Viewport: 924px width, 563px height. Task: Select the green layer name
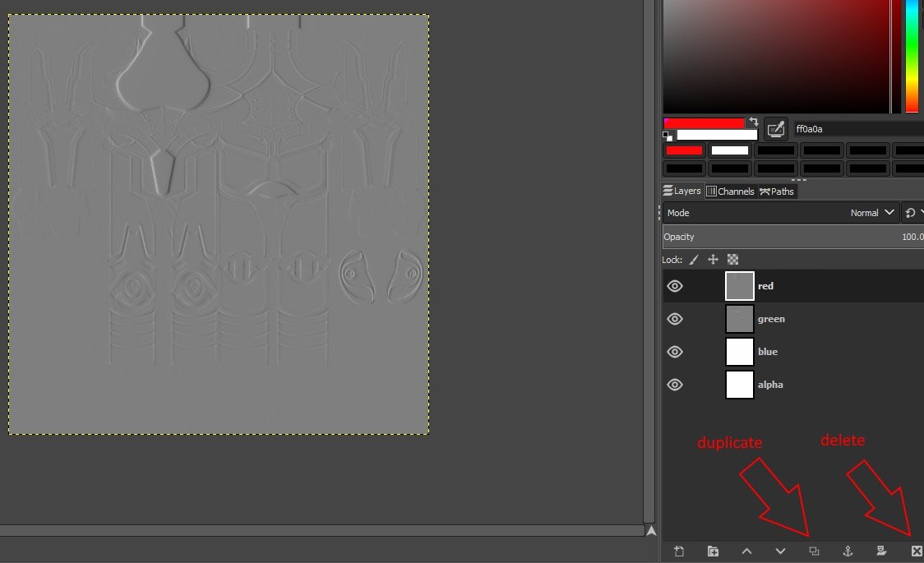coord(771,319)
